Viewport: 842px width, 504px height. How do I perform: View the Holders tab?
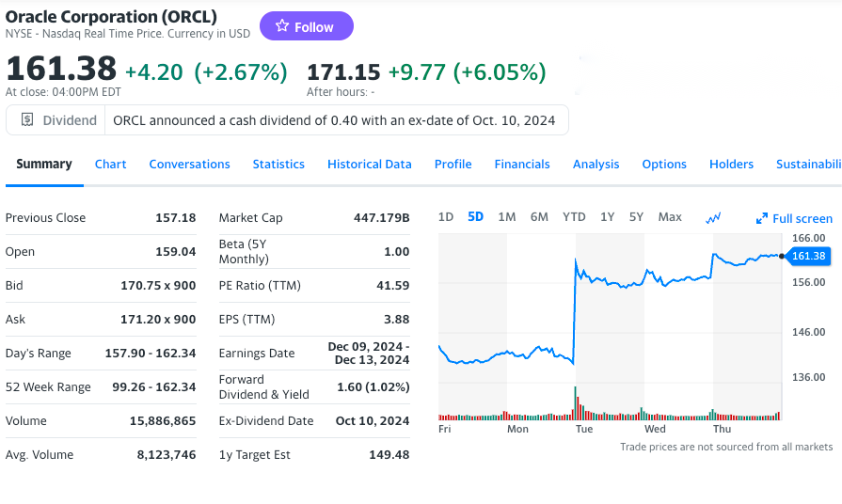point(731,165)
